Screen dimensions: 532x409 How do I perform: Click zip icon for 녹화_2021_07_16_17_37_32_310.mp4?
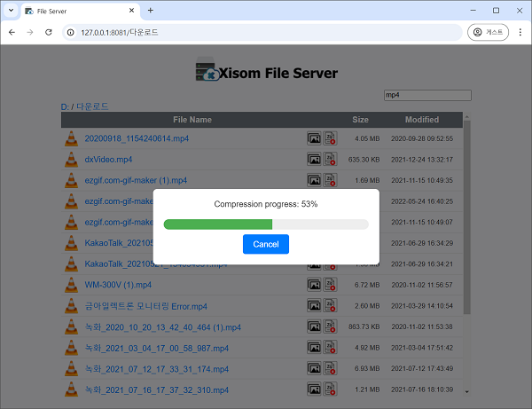pyautogui.click(x=330, y=389)
